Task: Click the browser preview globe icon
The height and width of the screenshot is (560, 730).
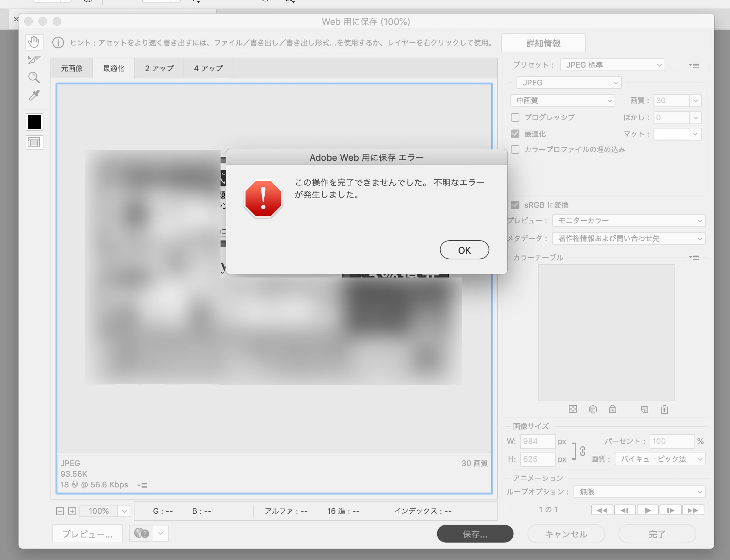Action: tap(142, 533)
